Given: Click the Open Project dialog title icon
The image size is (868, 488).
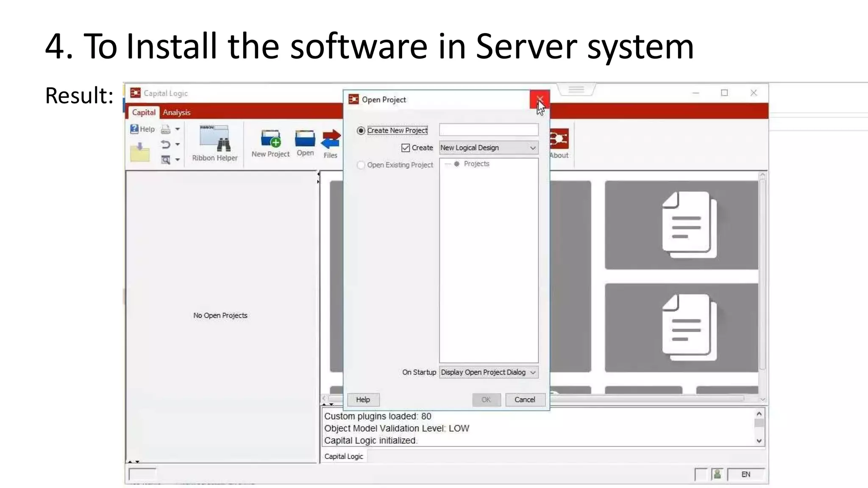Looking at the screenshot, I should tap(353, 99).
